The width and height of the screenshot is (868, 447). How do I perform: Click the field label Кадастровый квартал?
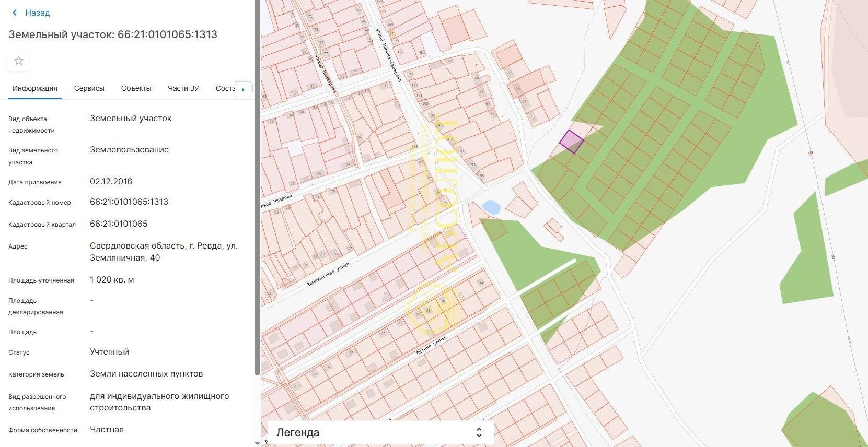coord(42,225)
